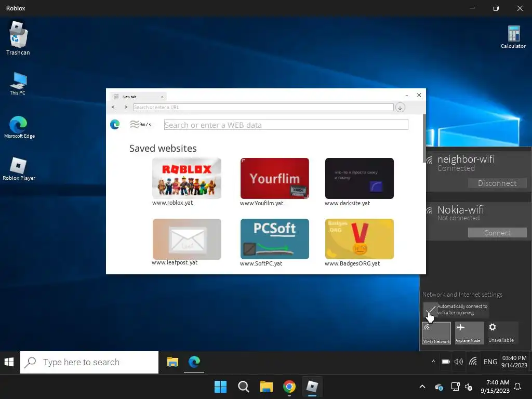Open the darksite saved website thumbnail
This screenshot has height=399, width=532.
[360, 178]
